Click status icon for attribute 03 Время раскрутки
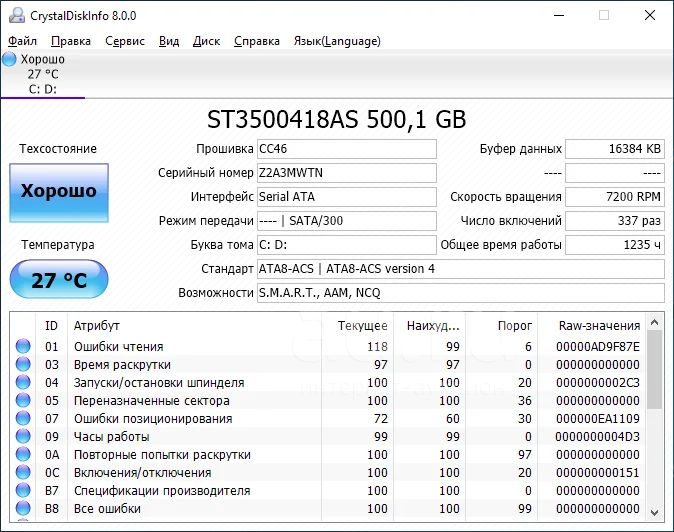This screenshot has width=674, height=532. click(x=23, y=364)
